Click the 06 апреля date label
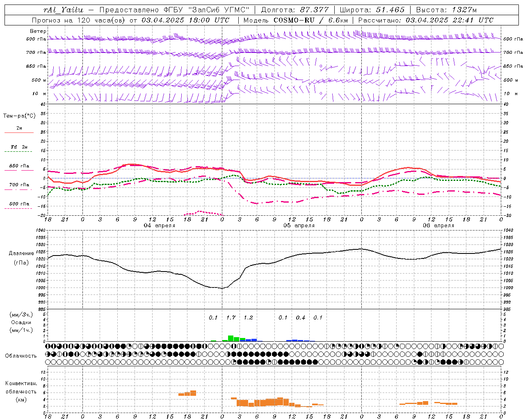525x420 pixels. click(438, 226)
